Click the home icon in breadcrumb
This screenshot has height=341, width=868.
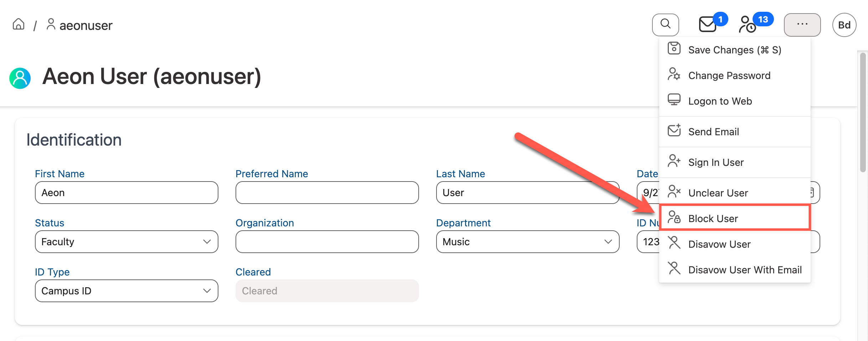click(x=19, y=25)
